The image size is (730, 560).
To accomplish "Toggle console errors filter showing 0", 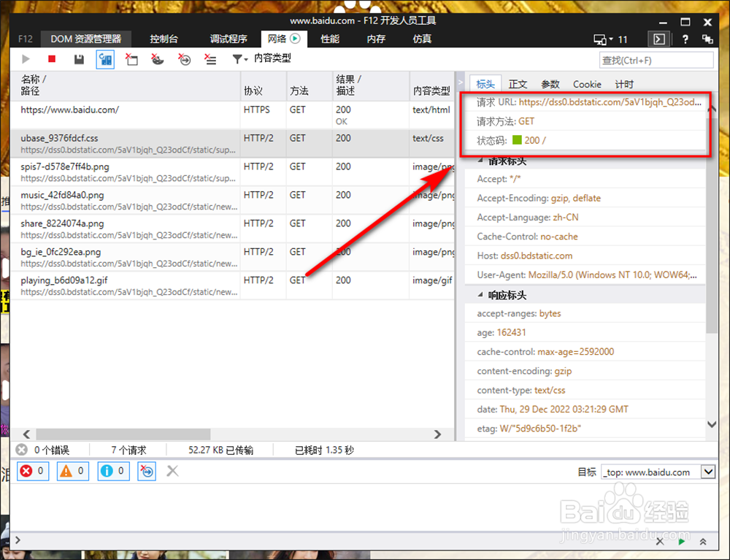I will 33,471.
